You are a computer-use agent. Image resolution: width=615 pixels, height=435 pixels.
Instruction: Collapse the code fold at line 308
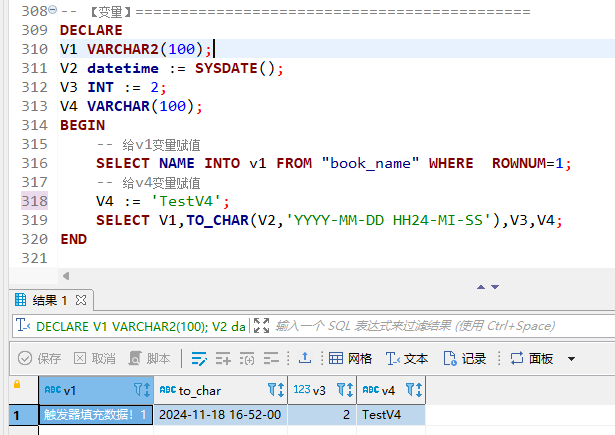point(52,12)
